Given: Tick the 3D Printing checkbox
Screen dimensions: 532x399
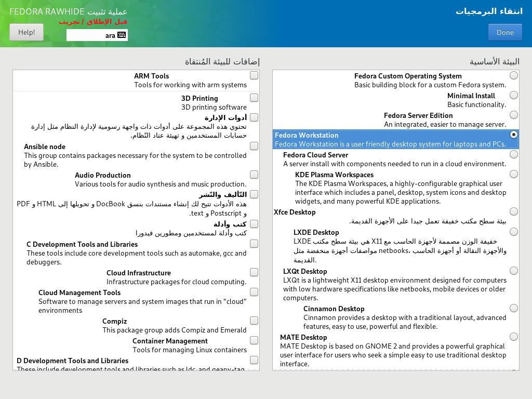Looking at the screenshot, I should coord(254,98).
